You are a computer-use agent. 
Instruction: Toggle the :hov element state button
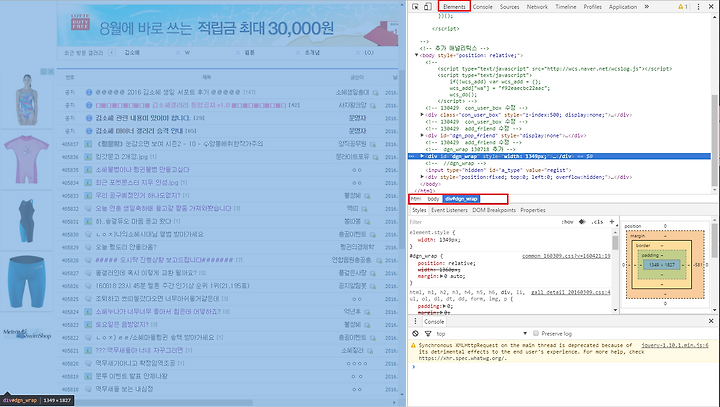coord(567,222)
